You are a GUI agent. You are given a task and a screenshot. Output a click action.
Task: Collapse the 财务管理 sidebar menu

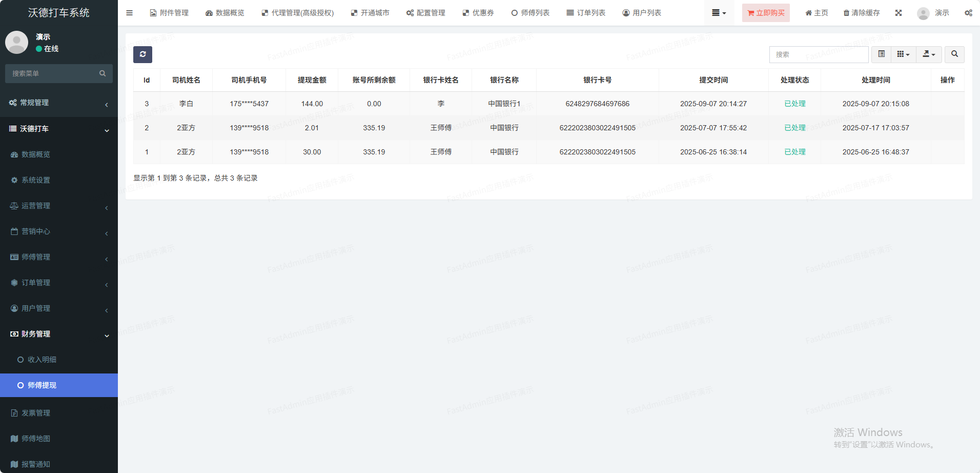click(59, 334)
